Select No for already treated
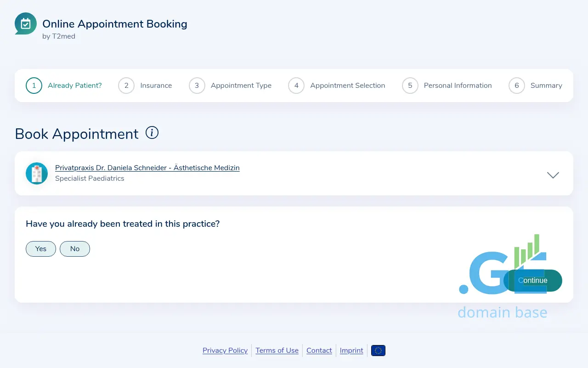Image resolution: width=588 pixels, height=368 pixels. click(x=75, y=249)
